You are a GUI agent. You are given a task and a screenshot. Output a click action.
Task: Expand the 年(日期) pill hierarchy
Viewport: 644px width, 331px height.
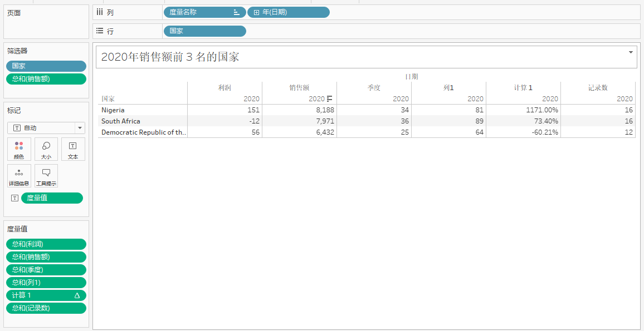coord(256,12)
